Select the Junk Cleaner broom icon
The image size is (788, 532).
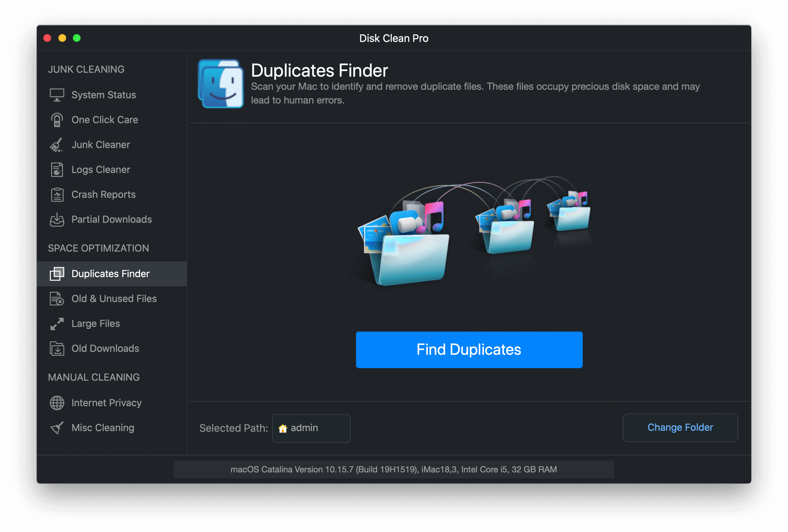pyautogui.click(x=57, y=145)
